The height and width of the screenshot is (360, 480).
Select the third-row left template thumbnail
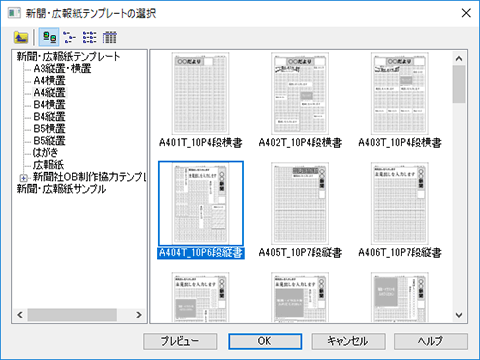tap(200, 297)
